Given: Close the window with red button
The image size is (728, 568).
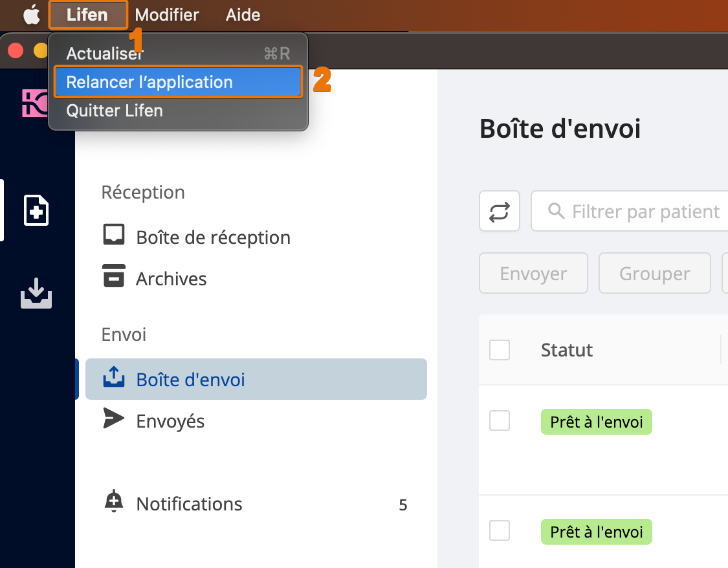Looking at the screenshot, I should click(x=16, y=50).
